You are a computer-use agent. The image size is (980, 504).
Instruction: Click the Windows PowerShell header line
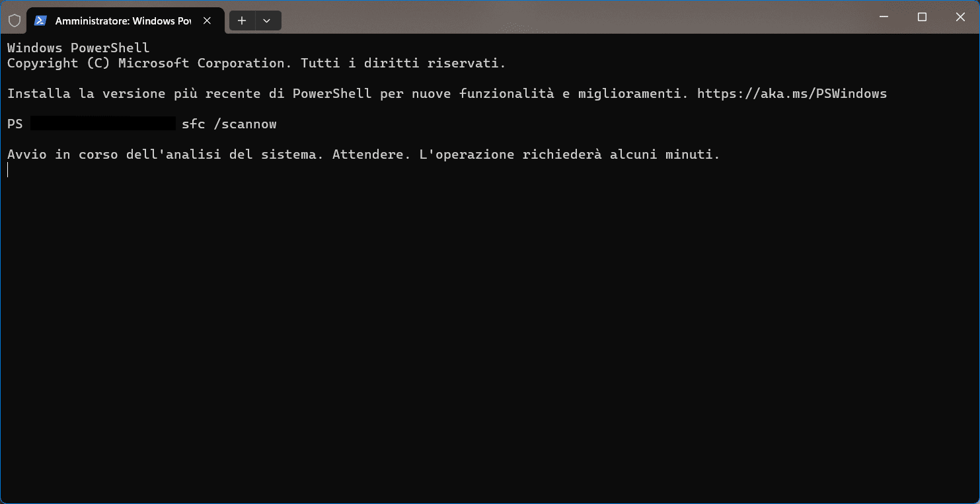tap(78, 48)
